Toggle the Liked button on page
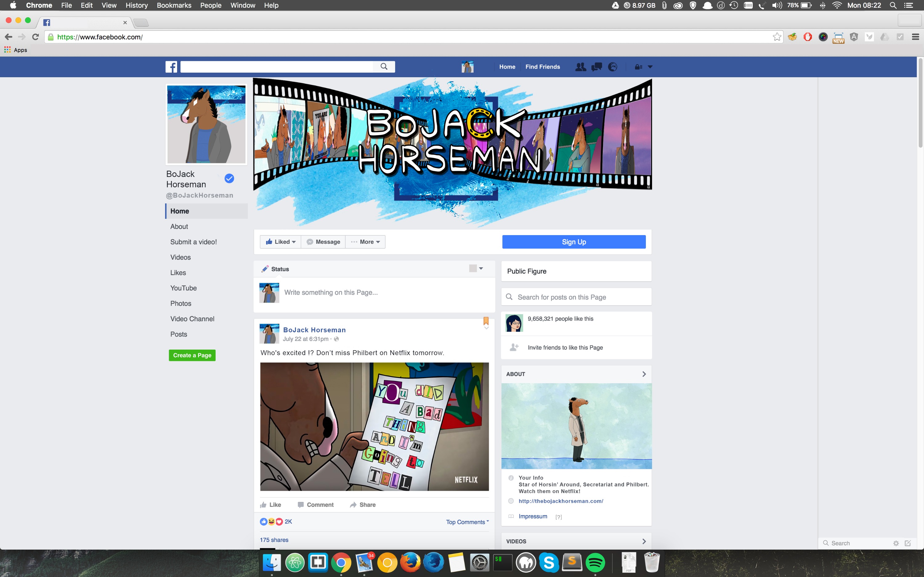This screenshot has width=924, height=577. click(281, 242)
